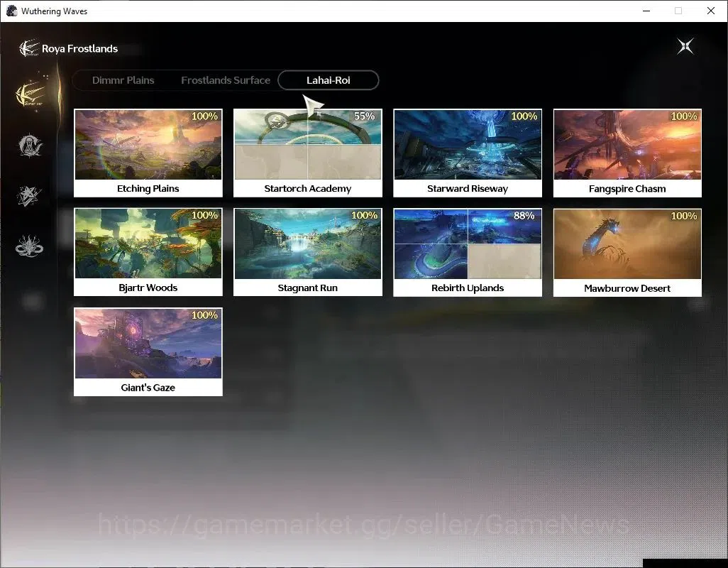Click the Starward Riseway label
This screenshot has width=728, height=568.
(468, 189)
